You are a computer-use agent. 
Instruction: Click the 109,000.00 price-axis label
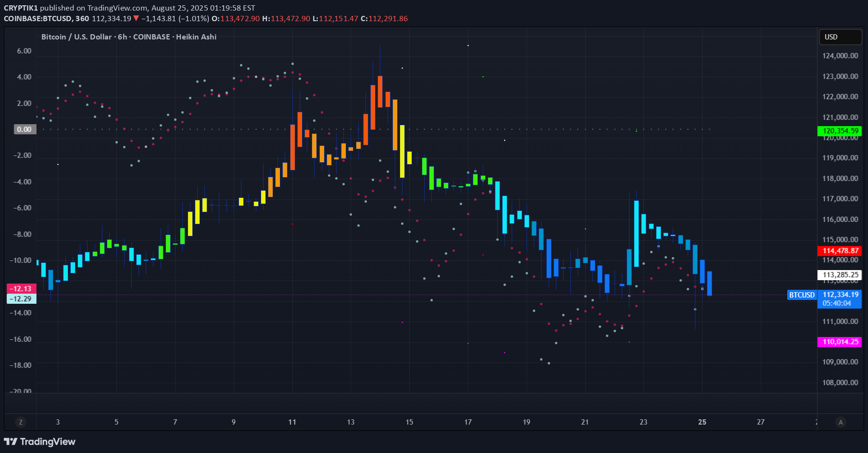click(x=840, y=362)
